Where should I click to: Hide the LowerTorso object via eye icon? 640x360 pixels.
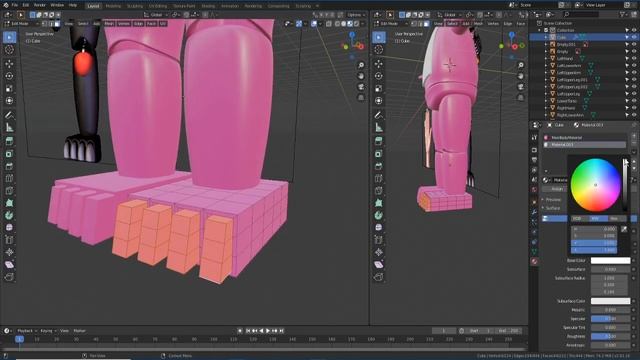point(634,101)
